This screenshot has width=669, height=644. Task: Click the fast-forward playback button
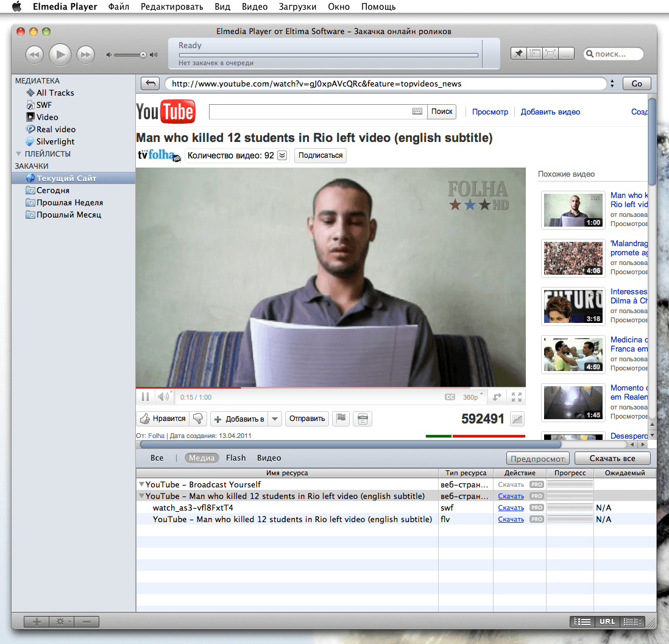point(86,55)
